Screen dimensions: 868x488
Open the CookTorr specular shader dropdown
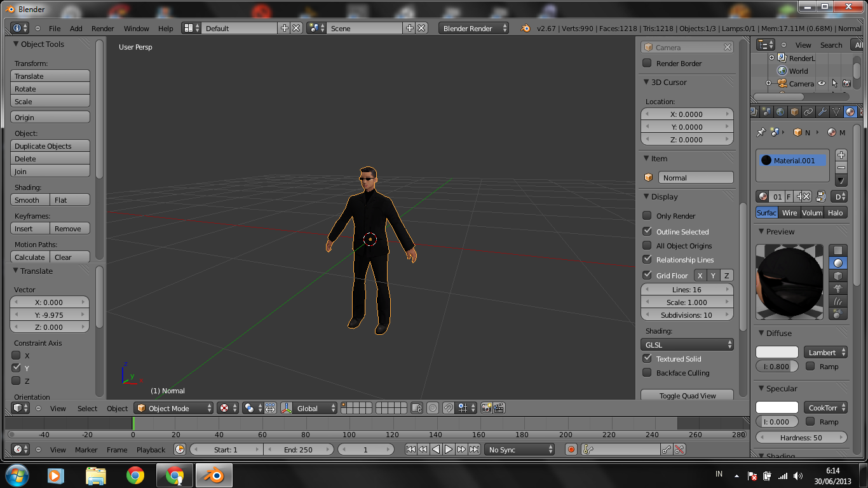click(825, 408)
